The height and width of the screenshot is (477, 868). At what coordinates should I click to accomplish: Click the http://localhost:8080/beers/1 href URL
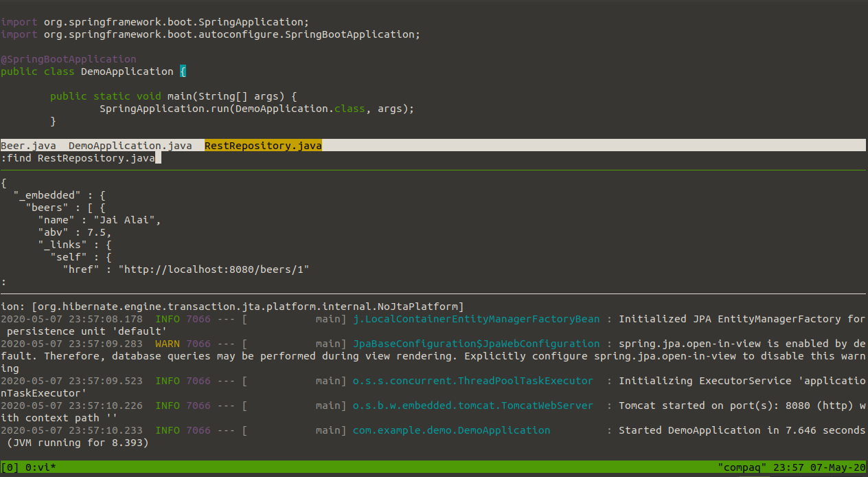click(x=214, y=269)
